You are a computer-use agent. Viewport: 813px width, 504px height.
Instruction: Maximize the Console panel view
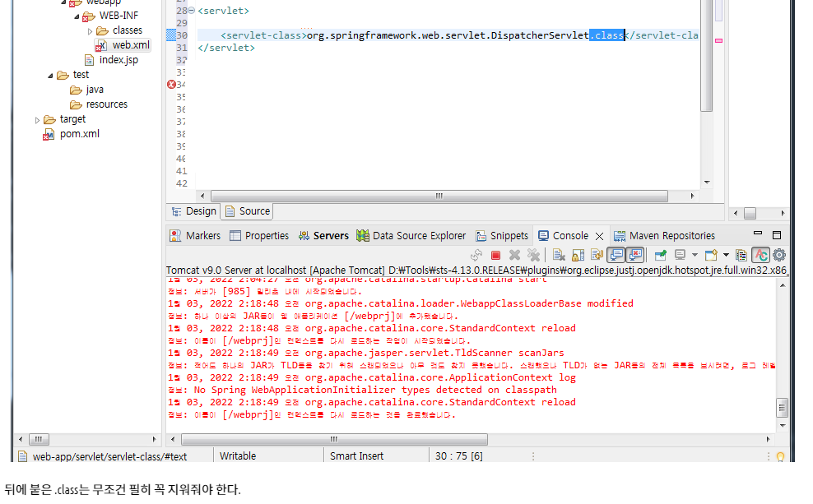777,235
